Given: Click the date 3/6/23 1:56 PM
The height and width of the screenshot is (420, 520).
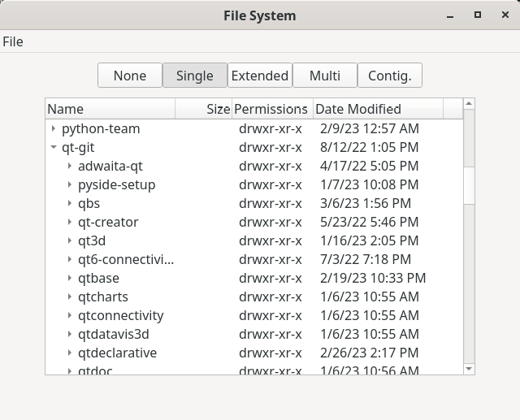Looking at the screenshot, I should click(366, 203).
